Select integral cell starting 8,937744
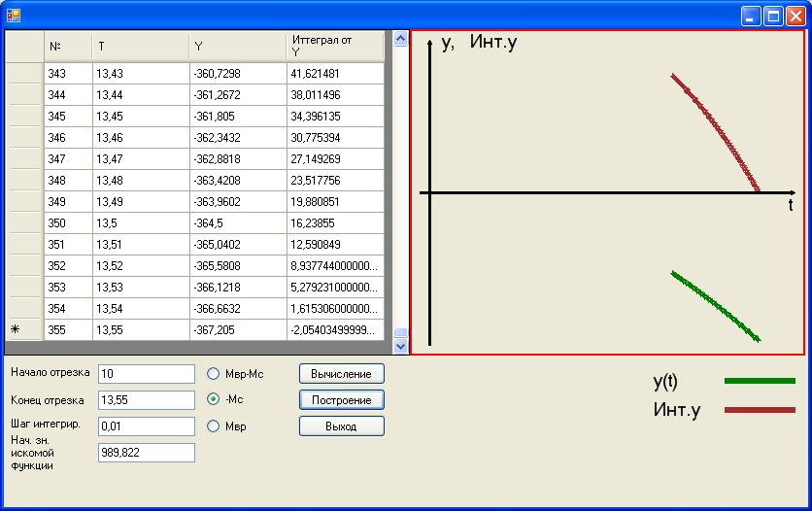This screenshot has width=812, height=511. [335, 265]
